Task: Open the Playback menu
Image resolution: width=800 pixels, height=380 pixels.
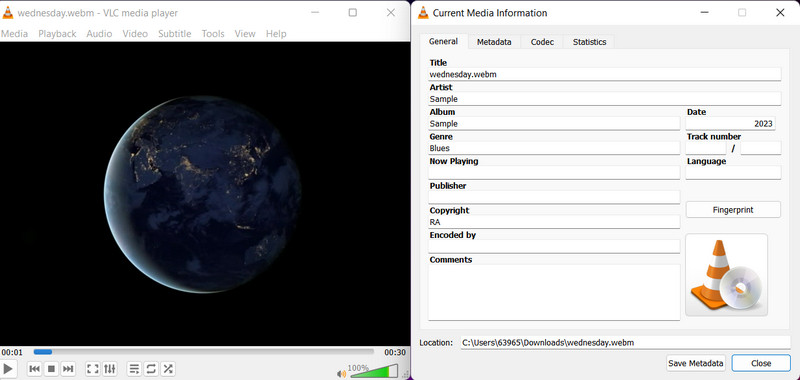Action: click(57, 34)
